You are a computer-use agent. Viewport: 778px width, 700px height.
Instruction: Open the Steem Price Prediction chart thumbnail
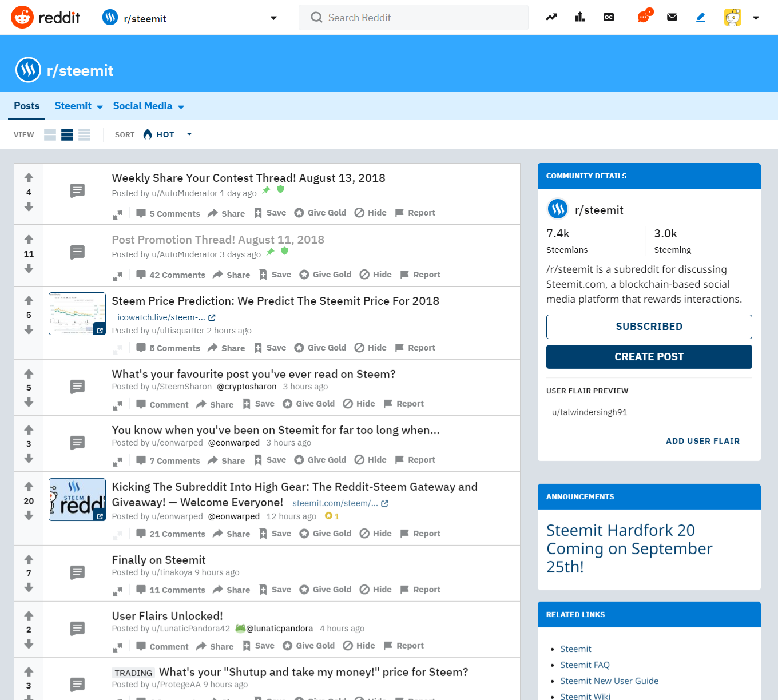[77, 313]
